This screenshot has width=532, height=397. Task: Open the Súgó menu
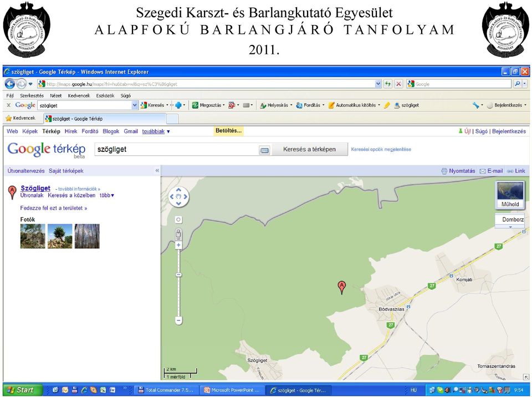[126, 96]
